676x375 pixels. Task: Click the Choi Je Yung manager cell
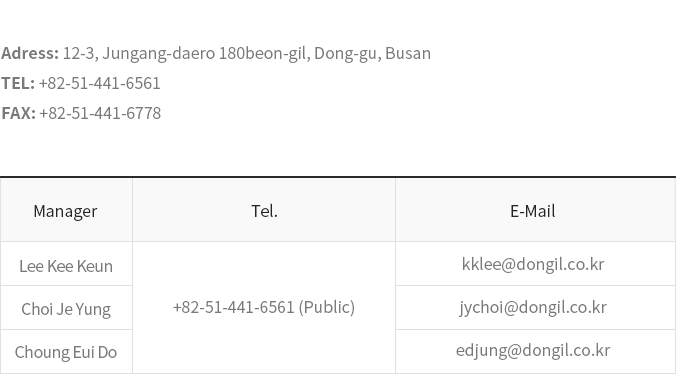(x=66, y=309)
